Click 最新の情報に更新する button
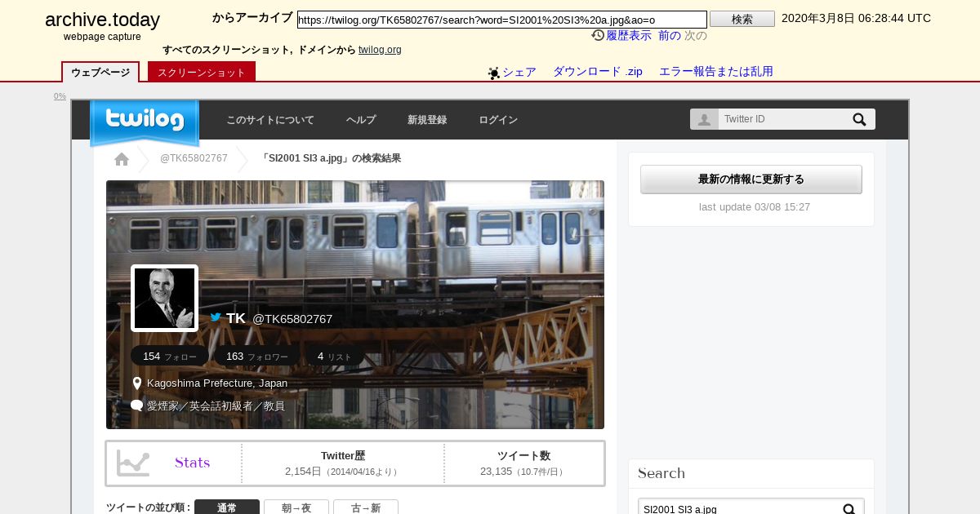The height and width of the screenshot is (514, 980). (x=751, y=179)
